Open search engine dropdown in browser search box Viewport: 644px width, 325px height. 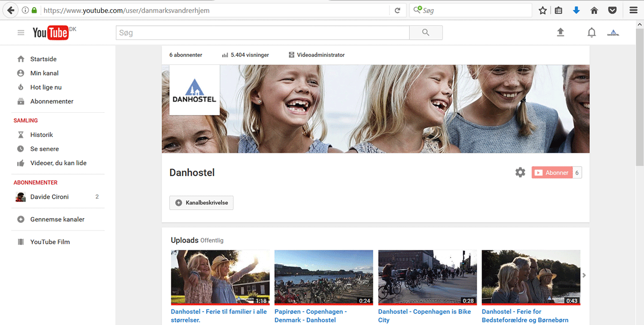coord(418,10)
